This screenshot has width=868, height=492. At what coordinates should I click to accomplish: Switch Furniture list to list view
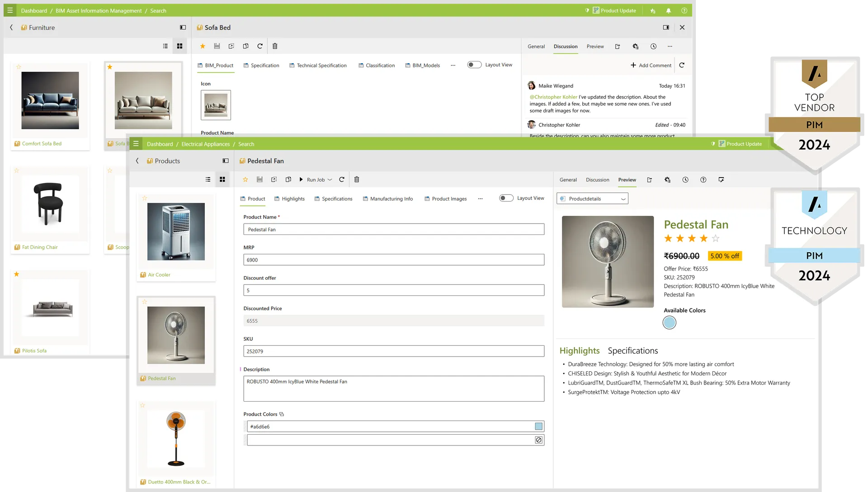coord(165,46)
